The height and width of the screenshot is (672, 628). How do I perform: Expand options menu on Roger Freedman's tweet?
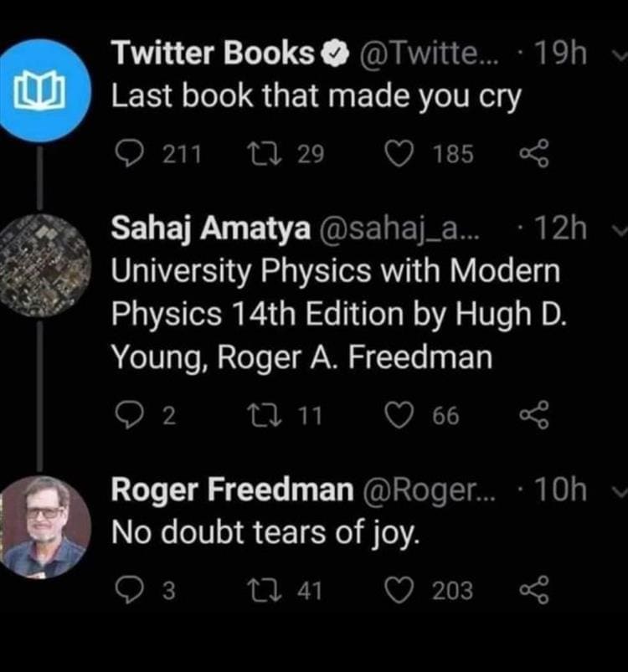(x=618, y=491)
